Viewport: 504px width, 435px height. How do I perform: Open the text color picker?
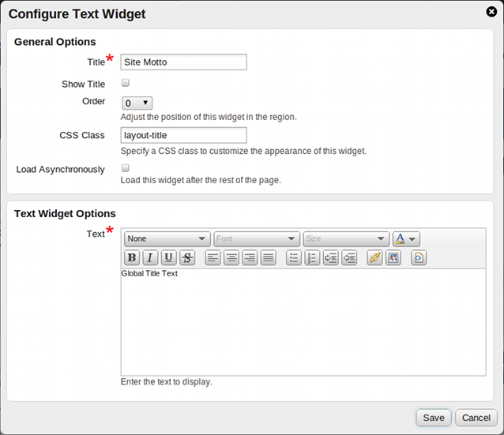pos(406,238)
